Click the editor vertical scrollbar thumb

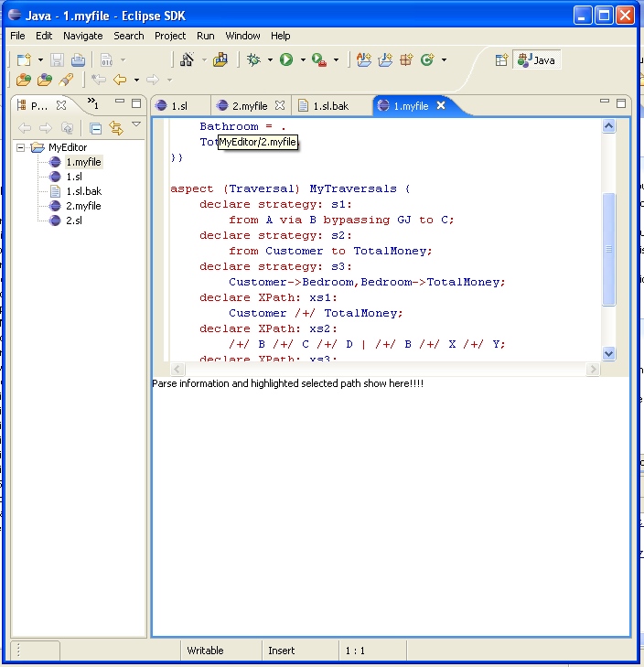609,250
